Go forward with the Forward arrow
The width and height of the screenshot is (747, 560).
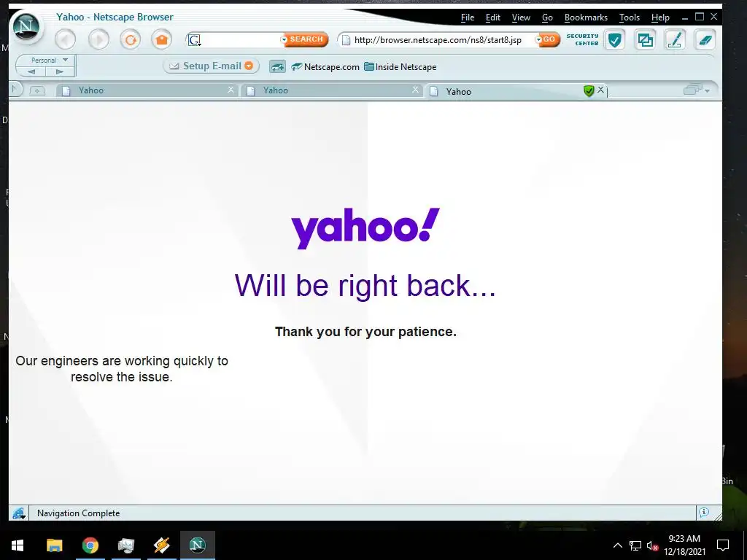click(x=98, y=39)
